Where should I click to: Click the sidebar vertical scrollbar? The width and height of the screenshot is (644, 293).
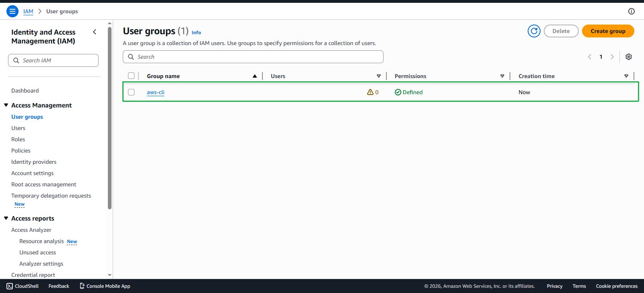[109, 118]
